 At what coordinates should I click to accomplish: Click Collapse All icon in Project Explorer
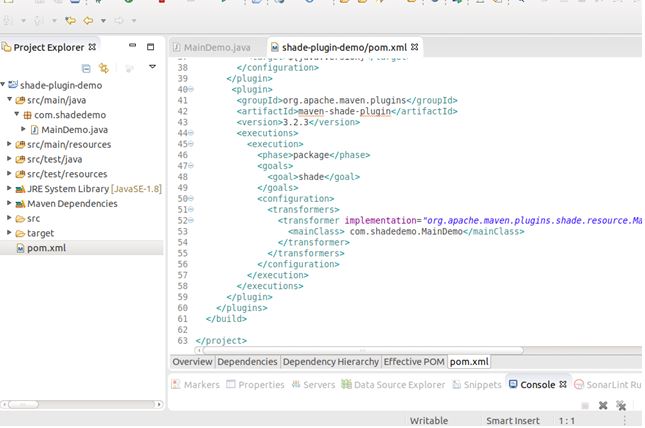pos(86,68)
